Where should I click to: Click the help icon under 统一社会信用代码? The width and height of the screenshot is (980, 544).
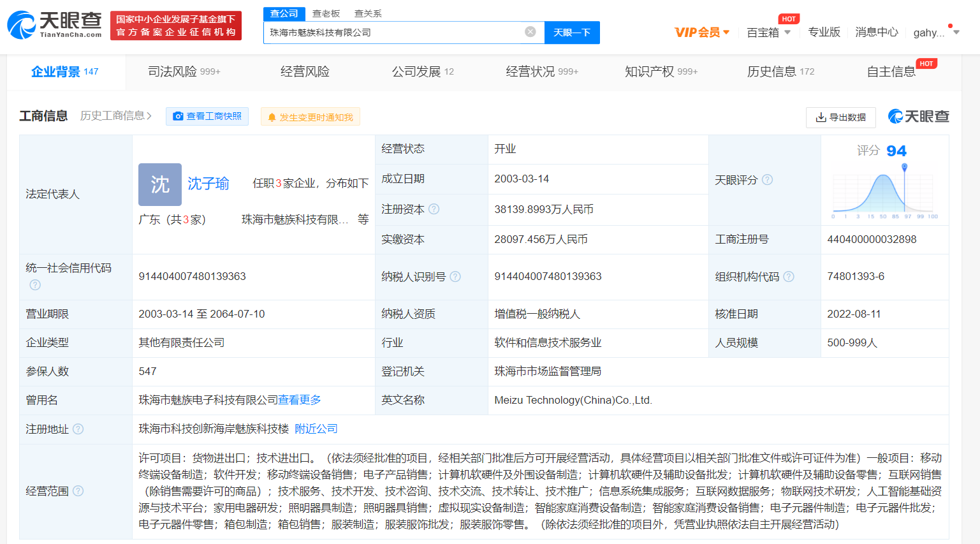pos(35,285)
